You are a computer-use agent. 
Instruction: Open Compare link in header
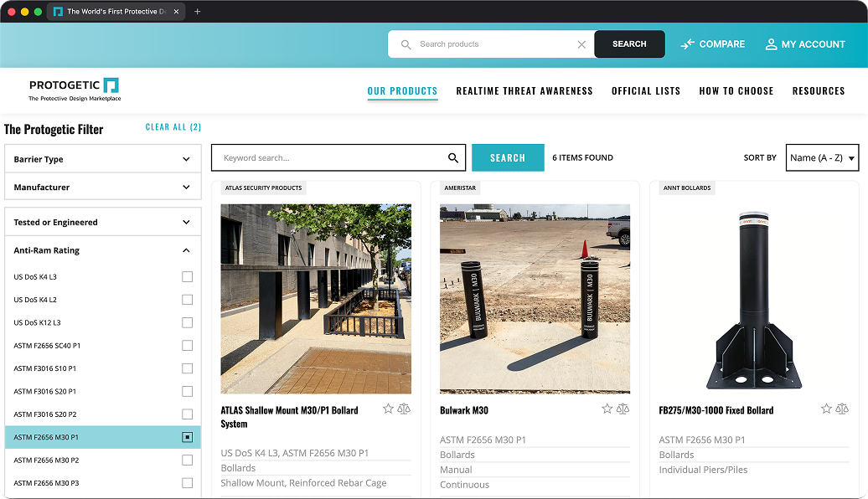click(x=712, y=44)
